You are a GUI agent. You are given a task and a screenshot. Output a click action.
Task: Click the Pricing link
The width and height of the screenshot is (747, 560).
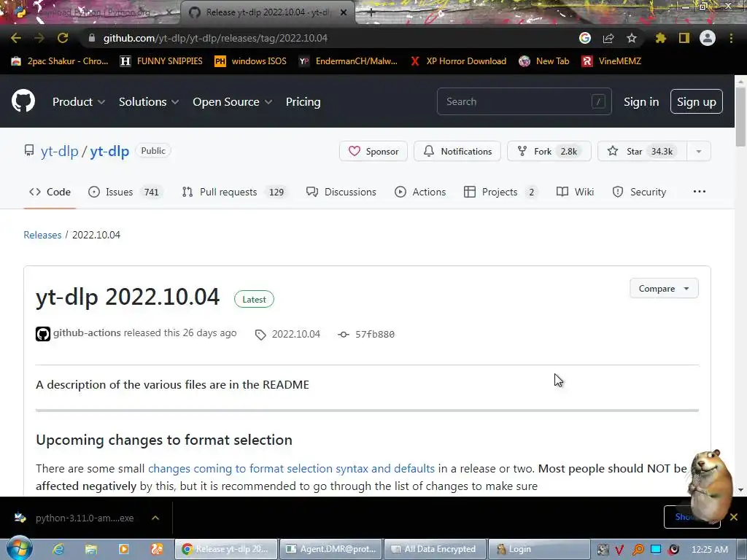pos(303,101)
